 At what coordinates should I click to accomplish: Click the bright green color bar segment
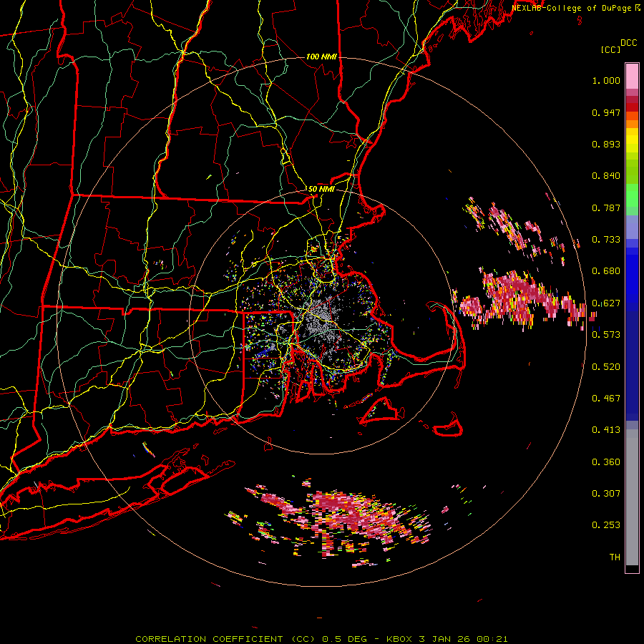(x=632, y=195)
